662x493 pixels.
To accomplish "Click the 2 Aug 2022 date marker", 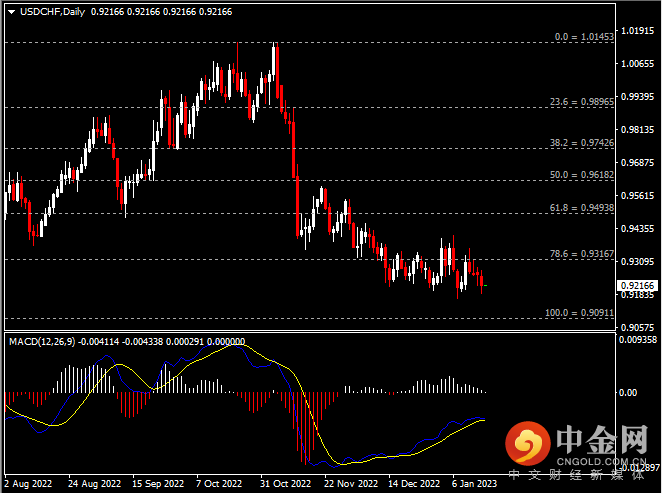I will pos(29,483).
